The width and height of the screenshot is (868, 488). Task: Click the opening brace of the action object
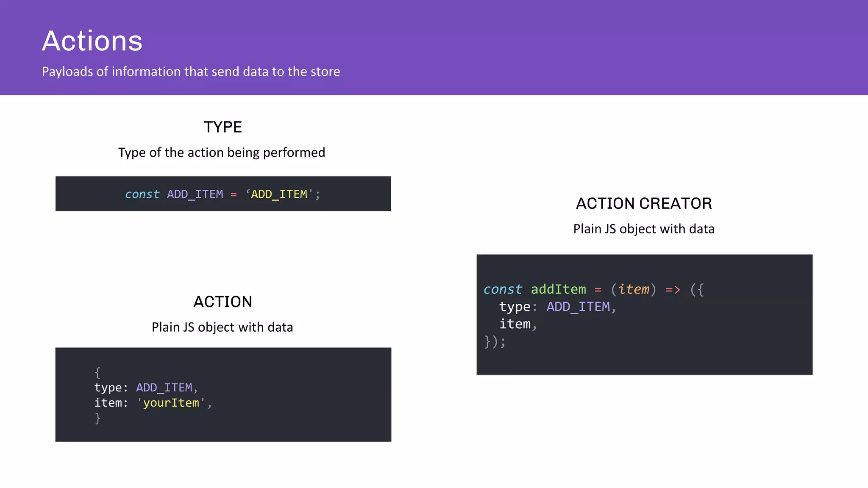97,373
